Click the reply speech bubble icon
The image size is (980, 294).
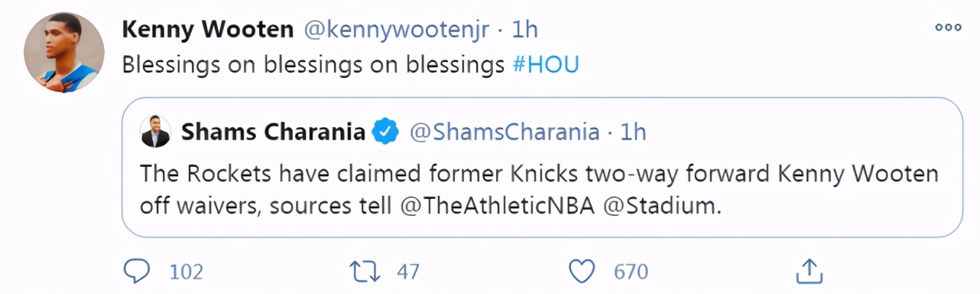[x=137, y=271]
